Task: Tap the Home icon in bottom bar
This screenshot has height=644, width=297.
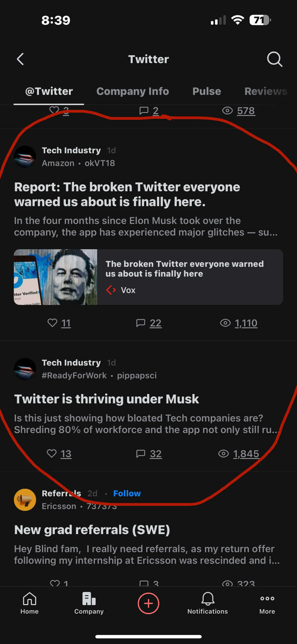Action: (x=29, y=603)
